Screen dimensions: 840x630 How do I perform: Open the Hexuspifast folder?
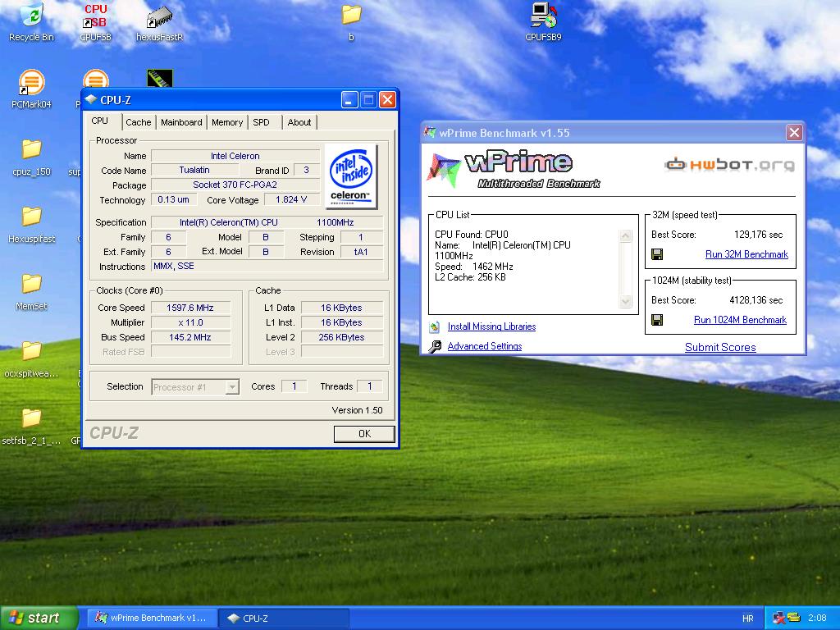coord(32,224)
